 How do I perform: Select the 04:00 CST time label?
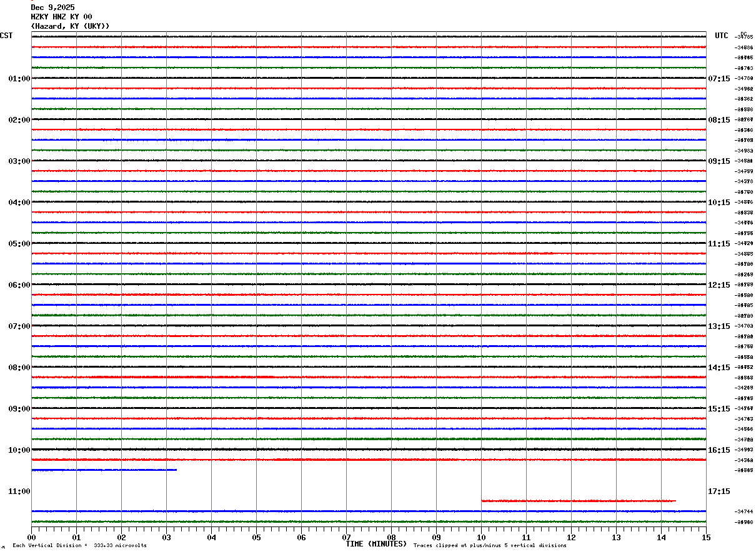pos(19,203)
